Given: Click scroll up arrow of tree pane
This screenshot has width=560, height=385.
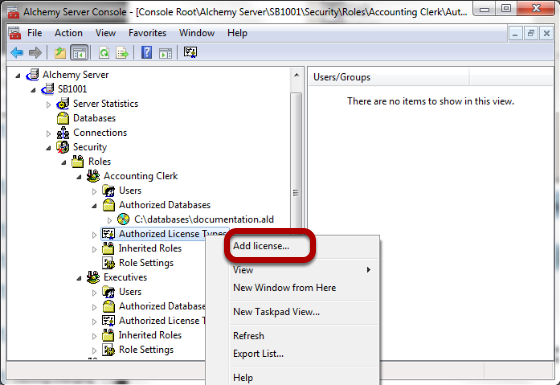Looking at the screenshot, I should (x=296, y=76).
